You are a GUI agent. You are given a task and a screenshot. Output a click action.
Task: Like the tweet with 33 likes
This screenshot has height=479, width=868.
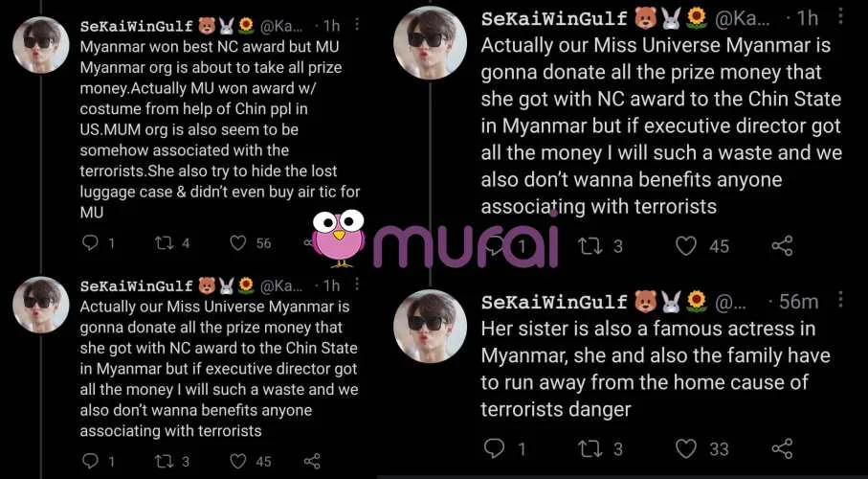[686, 448]
